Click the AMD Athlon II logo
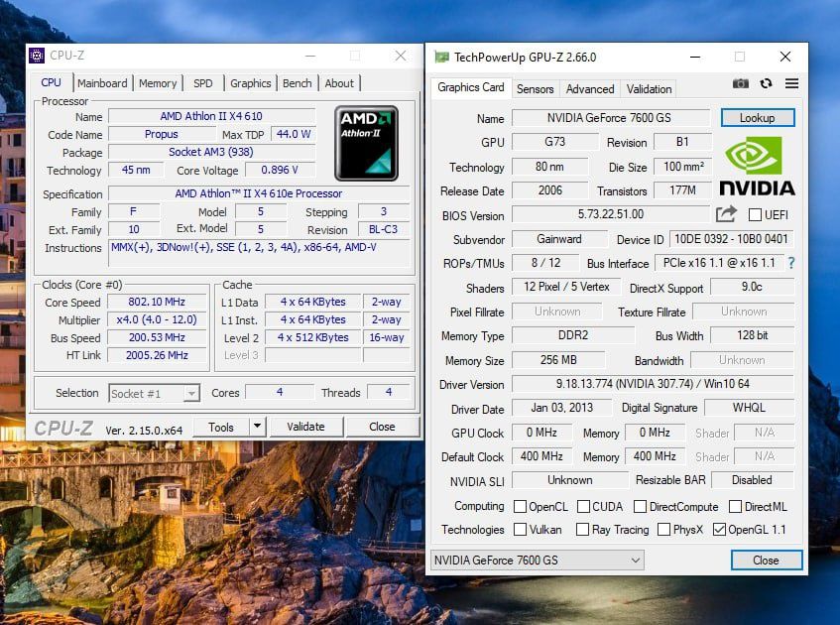Viewport: 840px width, 625px height. 366,143
